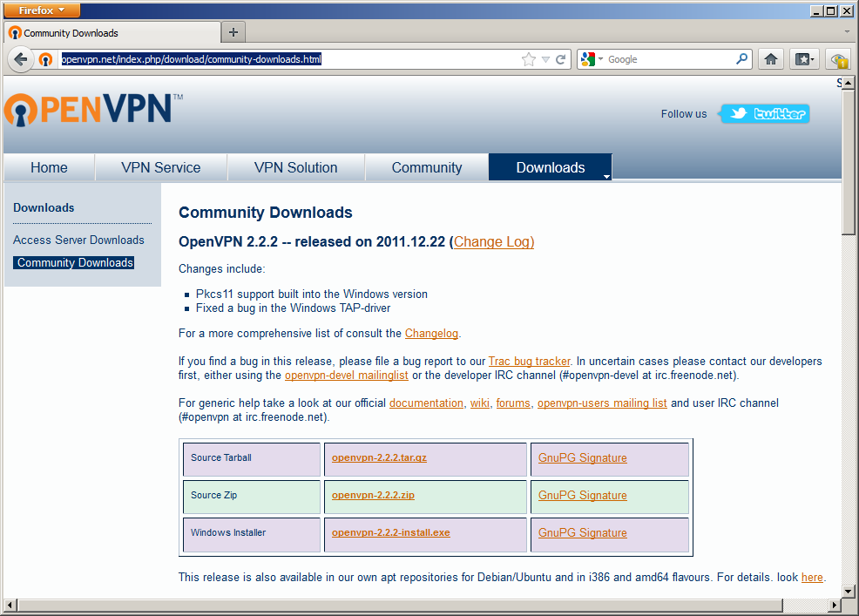Open the official documentation link
Viewport: 859px width, 616px height.
(x=426, y=403)
